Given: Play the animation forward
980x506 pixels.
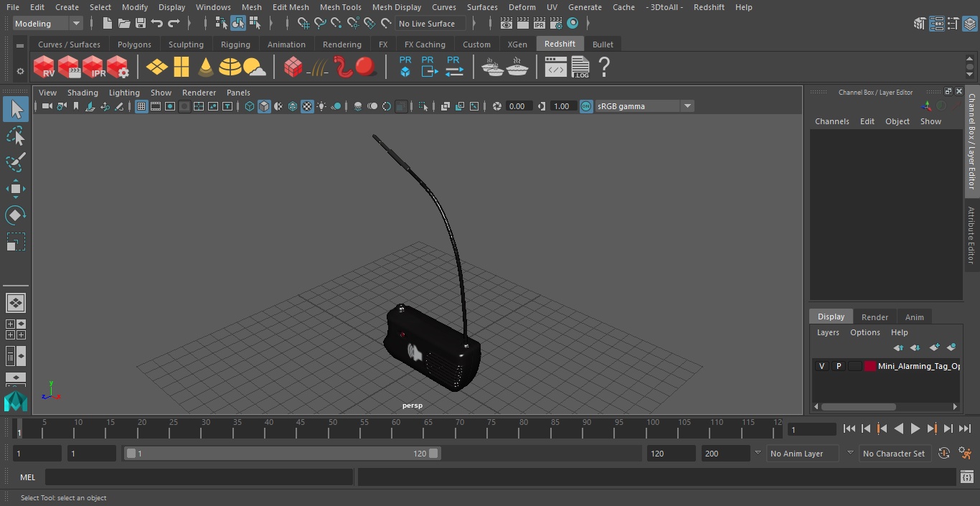Looking at the screenshot, I should (915, 428).
